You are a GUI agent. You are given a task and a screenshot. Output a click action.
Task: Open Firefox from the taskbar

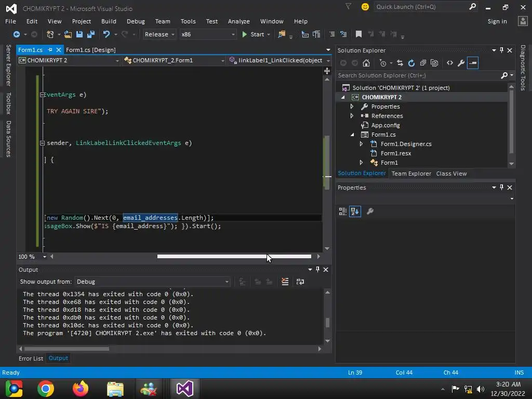tap(81, 389)
